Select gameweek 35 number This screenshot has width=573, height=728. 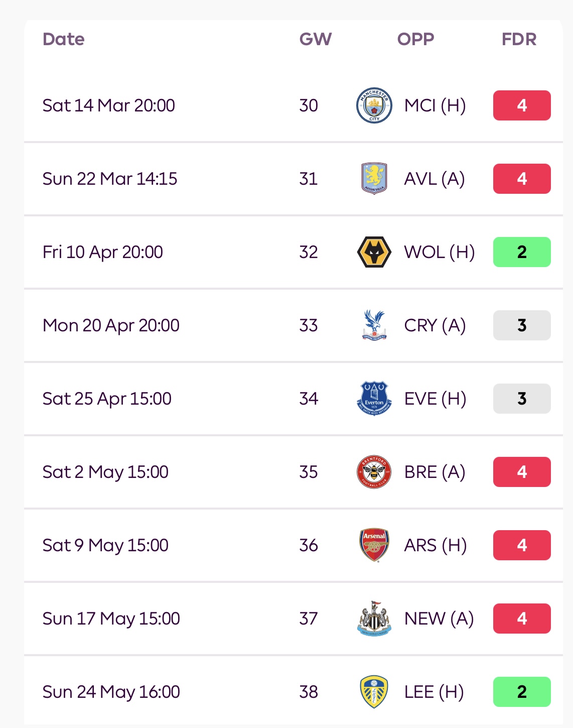(x=309, y=472)
